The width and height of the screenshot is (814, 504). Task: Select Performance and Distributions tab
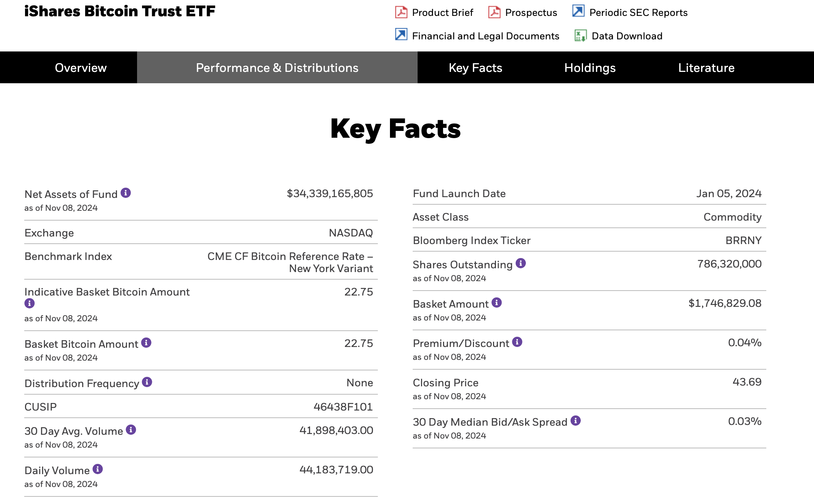coord(277,68)
